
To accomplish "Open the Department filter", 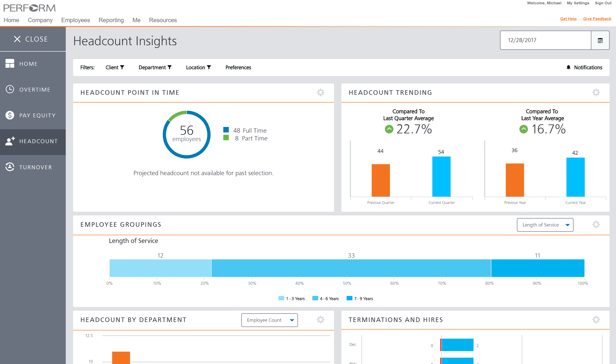I will 155,67.
